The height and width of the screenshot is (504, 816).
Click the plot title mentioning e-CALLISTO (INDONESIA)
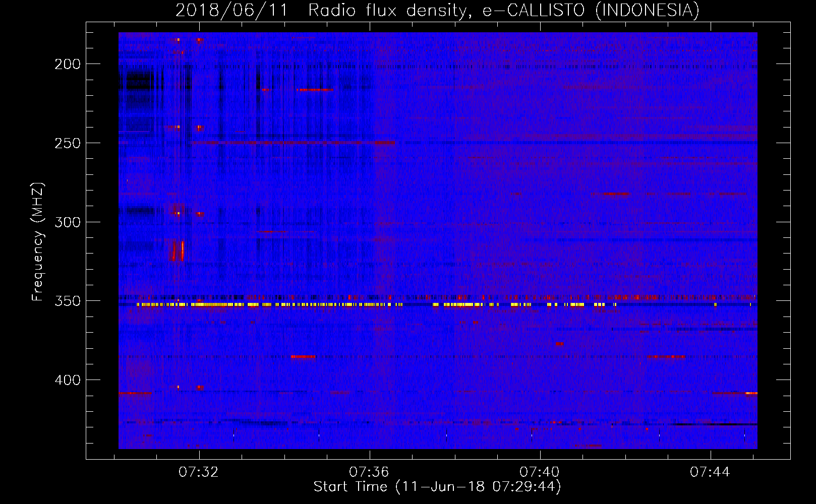pos(437,10)
